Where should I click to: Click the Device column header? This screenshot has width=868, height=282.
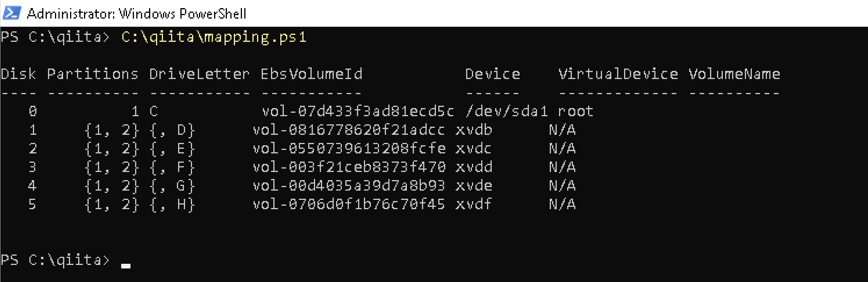tap(493, 74)
